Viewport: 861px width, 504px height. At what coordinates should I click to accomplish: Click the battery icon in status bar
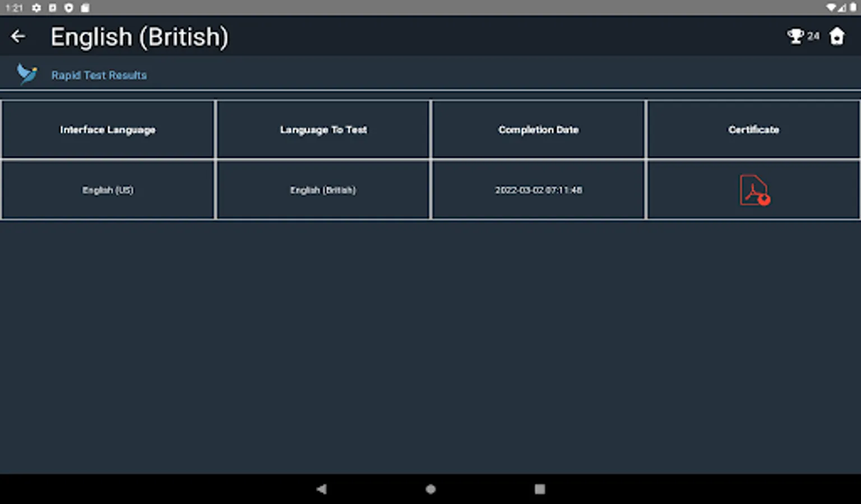853,7
